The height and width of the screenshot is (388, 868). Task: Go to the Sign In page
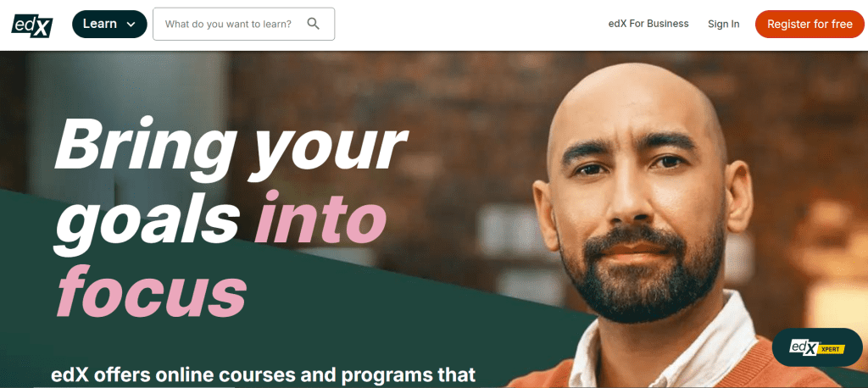click(x=724, y=24)
